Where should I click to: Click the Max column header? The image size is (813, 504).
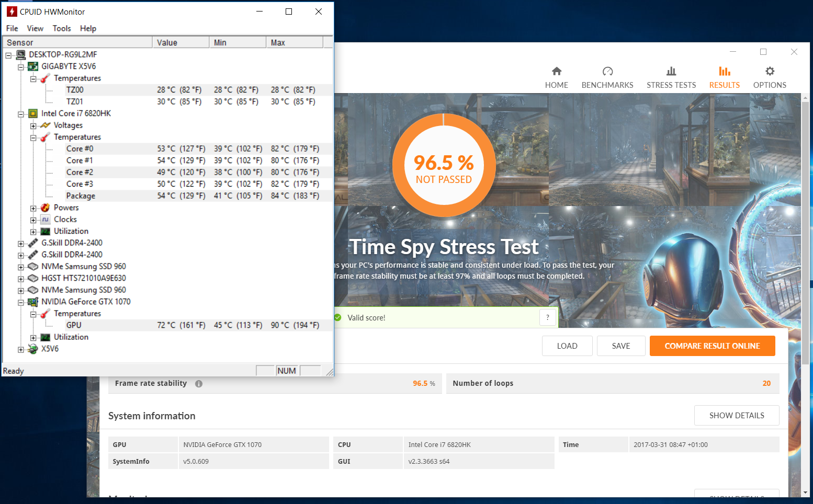tap(295, 42)
